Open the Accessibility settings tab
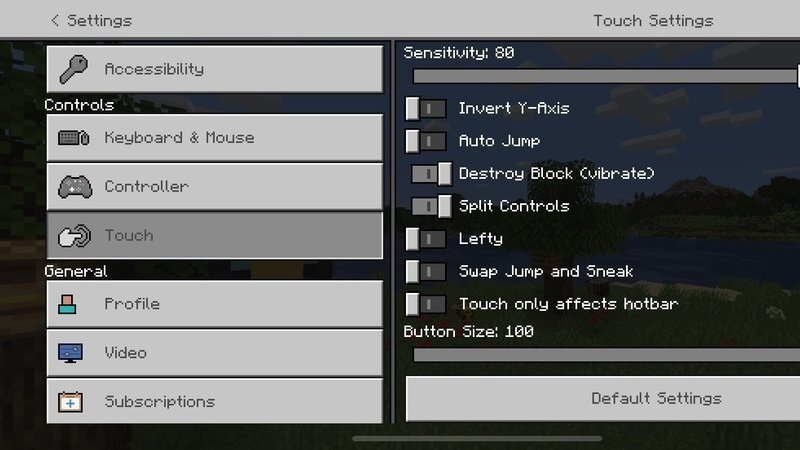Viewport: 800px width, 450px height. click(214, 69)
